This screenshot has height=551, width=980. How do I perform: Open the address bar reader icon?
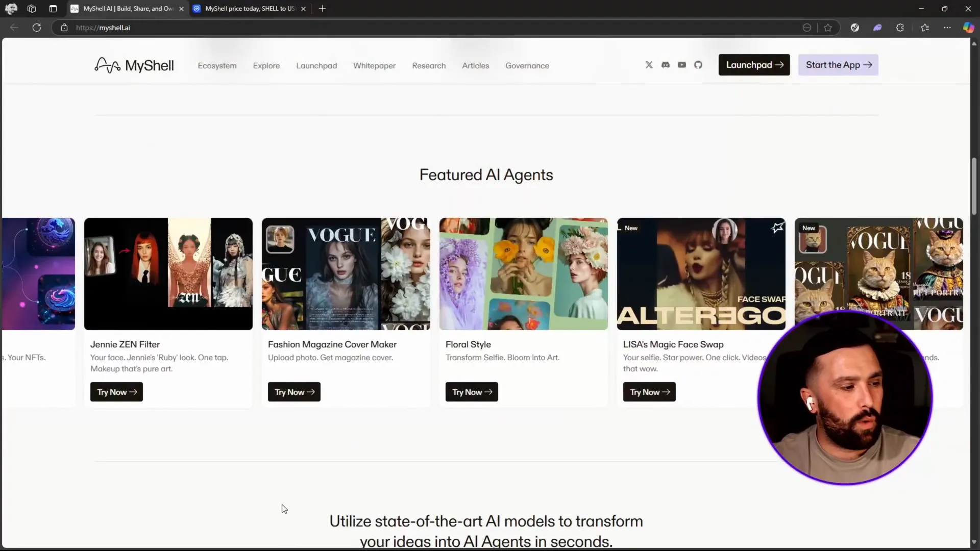click(x=807, y=28)
